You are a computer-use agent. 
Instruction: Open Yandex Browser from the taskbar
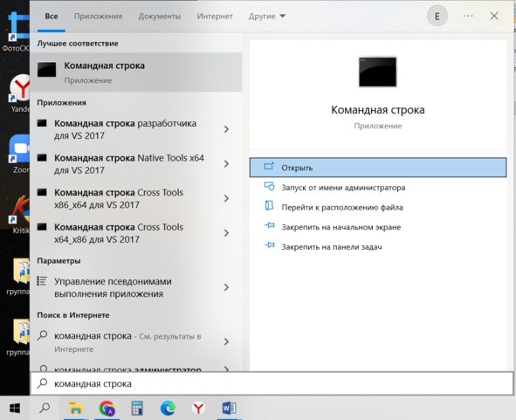198,408
